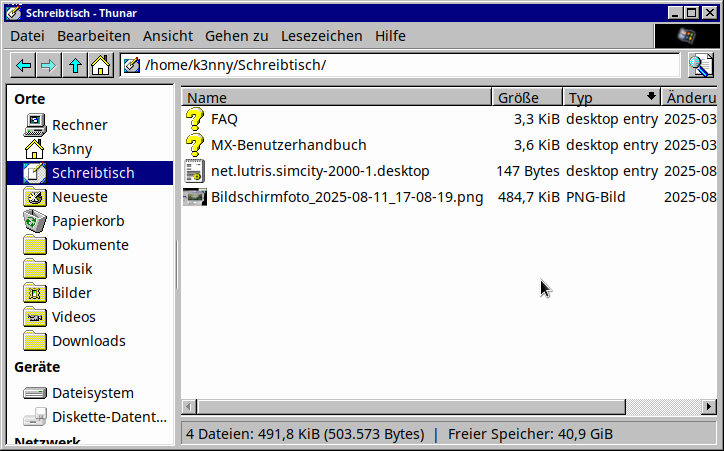Open the Neueste sidebar entry

pos(79,197)
